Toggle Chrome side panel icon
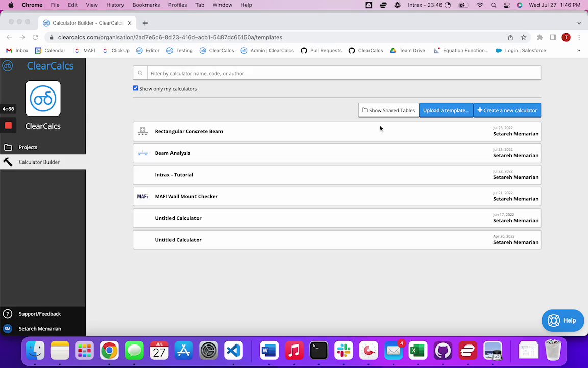 553,37
